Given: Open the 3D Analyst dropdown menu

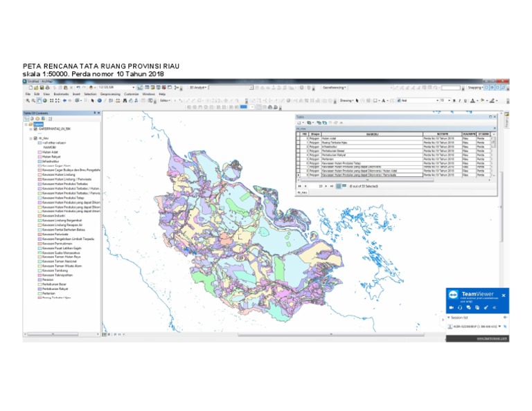Looking at the screenshot, I should [198, 87].
